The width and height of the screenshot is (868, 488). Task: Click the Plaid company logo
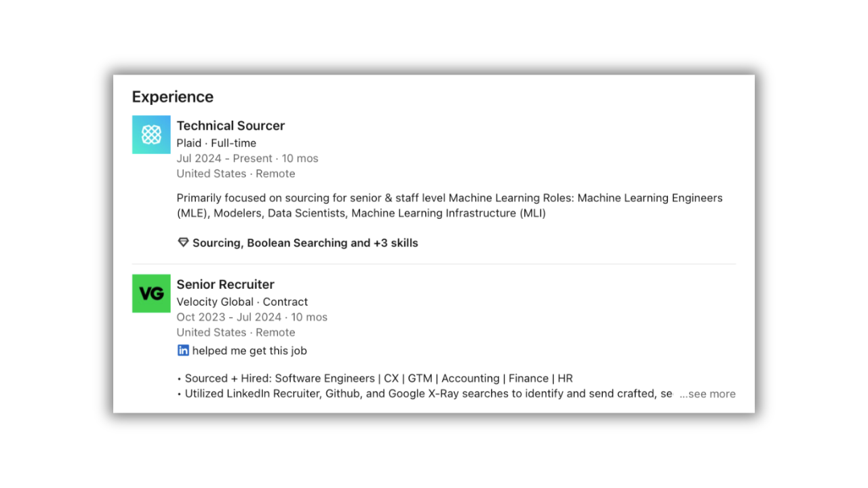[x=151, y=135]
